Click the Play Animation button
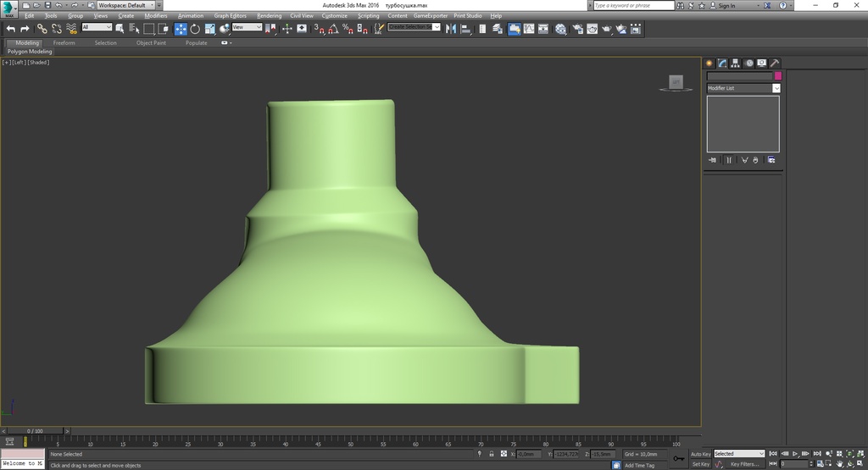This screenshot has width=868, height=470. pos(795,454)
